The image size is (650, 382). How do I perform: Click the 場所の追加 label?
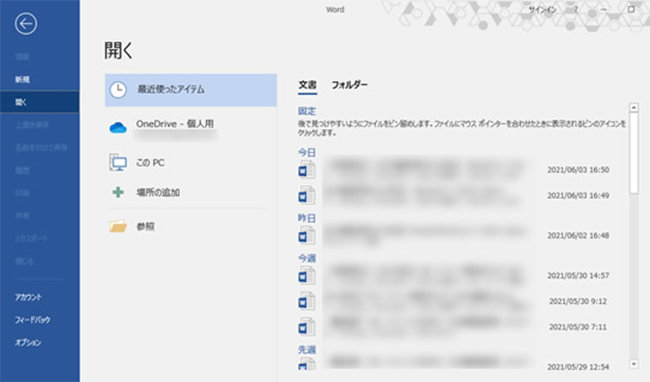tap(158, 192)
